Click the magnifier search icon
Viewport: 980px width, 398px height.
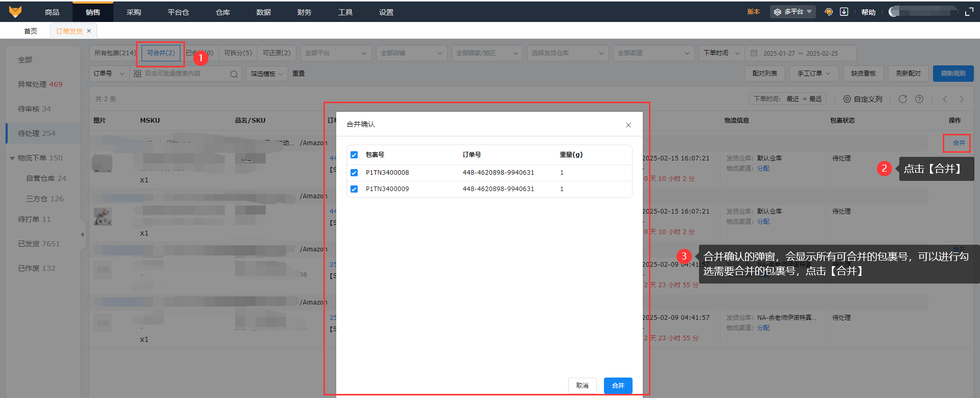point(234,74)
